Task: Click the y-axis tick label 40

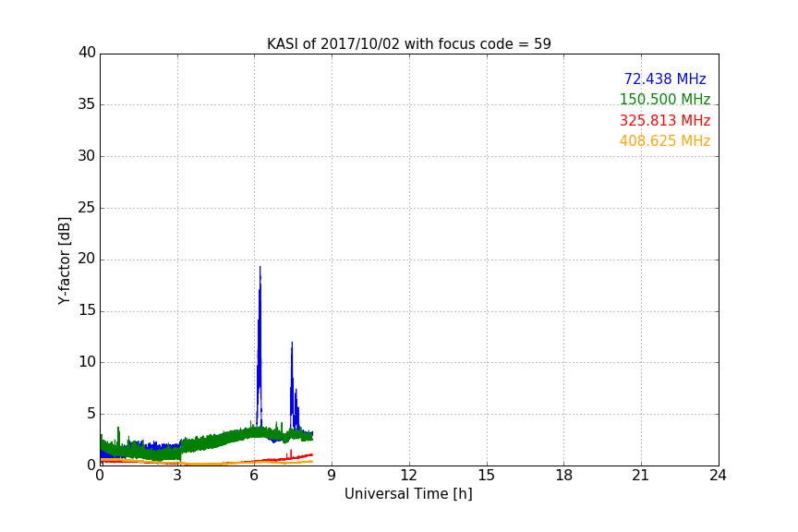Action: point(87,53)
